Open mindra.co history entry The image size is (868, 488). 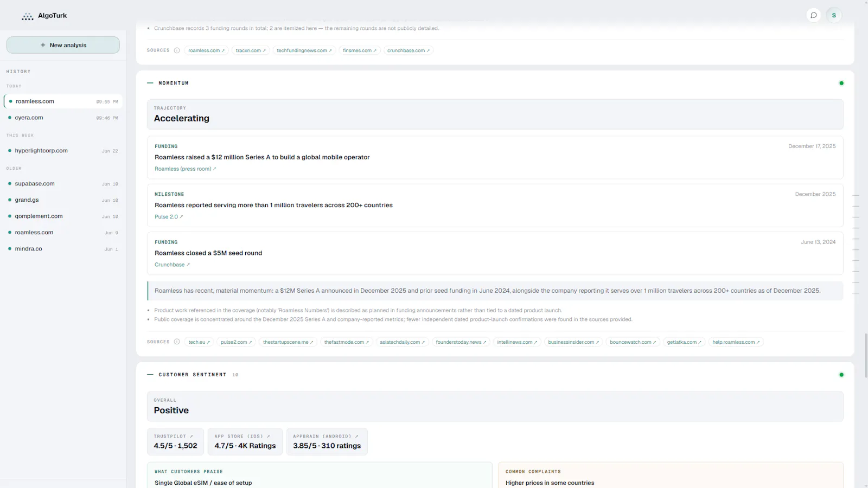click(x=63, y=249)
